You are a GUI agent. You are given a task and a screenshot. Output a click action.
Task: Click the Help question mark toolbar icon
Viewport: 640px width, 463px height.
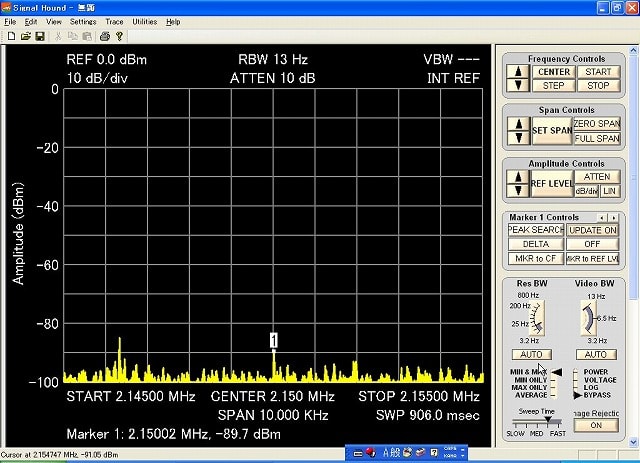[x=119, y=36]
